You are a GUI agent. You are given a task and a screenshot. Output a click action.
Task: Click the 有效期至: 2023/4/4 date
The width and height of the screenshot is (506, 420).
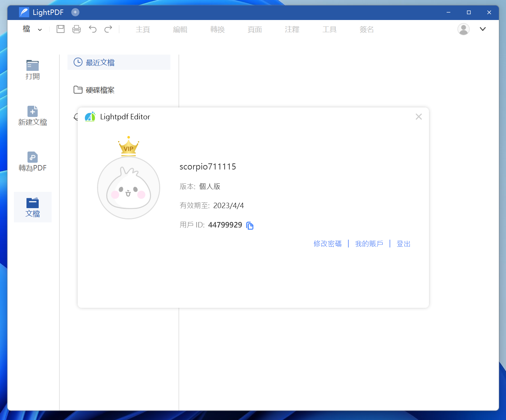pos(212,206)
